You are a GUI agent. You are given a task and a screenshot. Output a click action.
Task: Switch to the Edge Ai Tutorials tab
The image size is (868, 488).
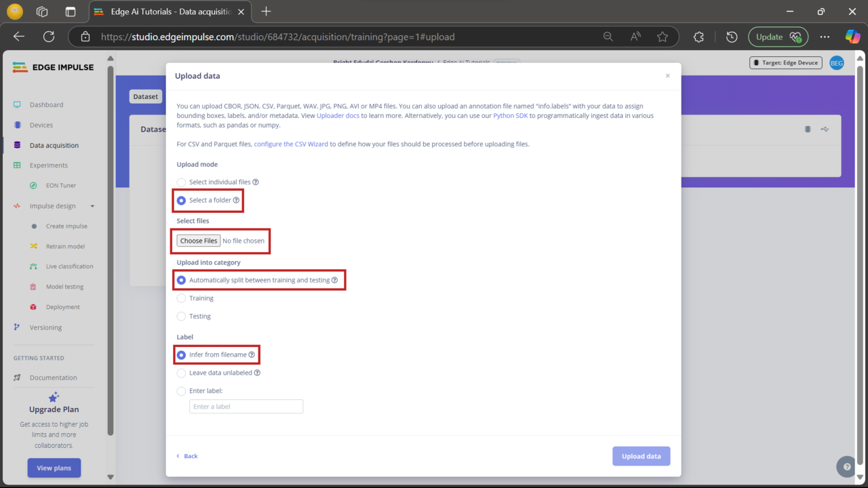coord(170,12)
